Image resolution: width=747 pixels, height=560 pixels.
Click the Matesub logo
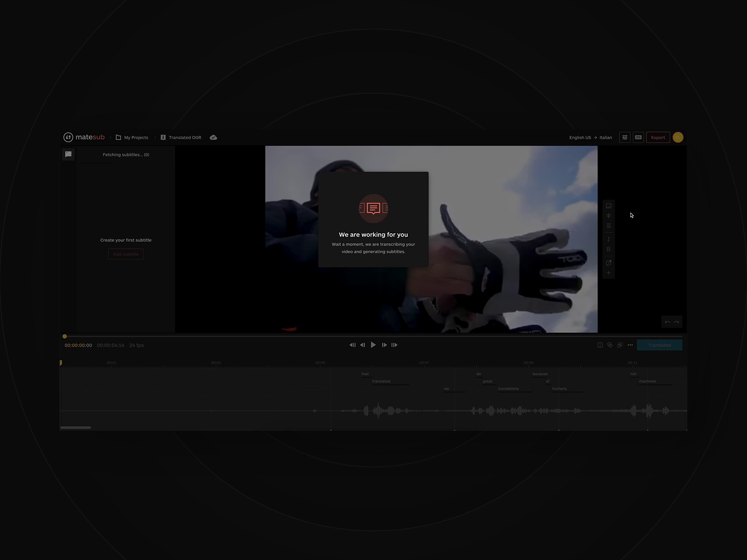pyautogui.click(x=84, y=137)
